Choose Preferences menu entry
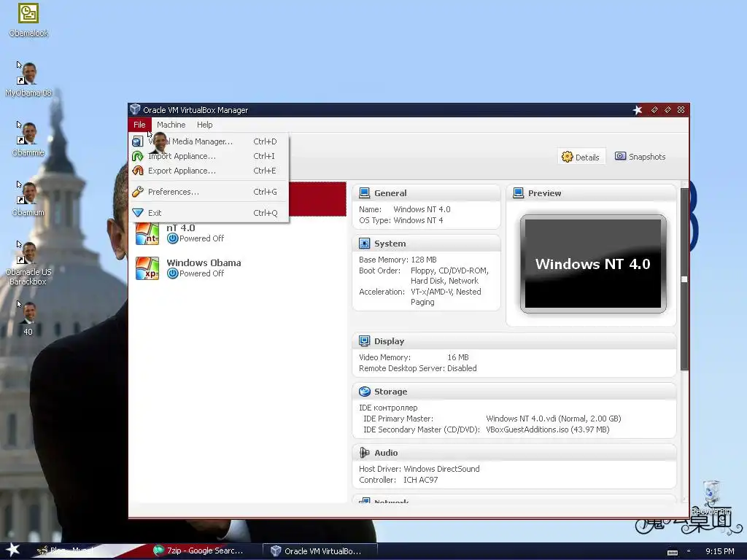The image size is (747, 560). [x=209, y=192]
